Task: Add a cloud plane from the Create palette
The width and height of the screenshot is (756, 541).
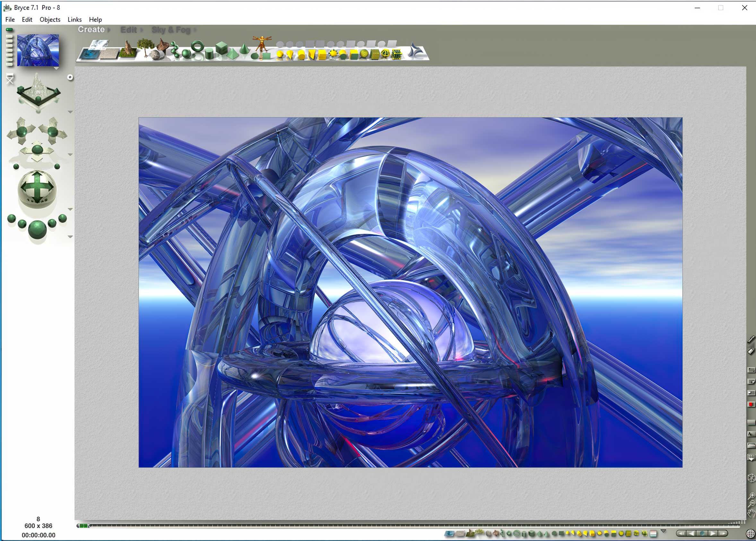Action: point(99,44)
